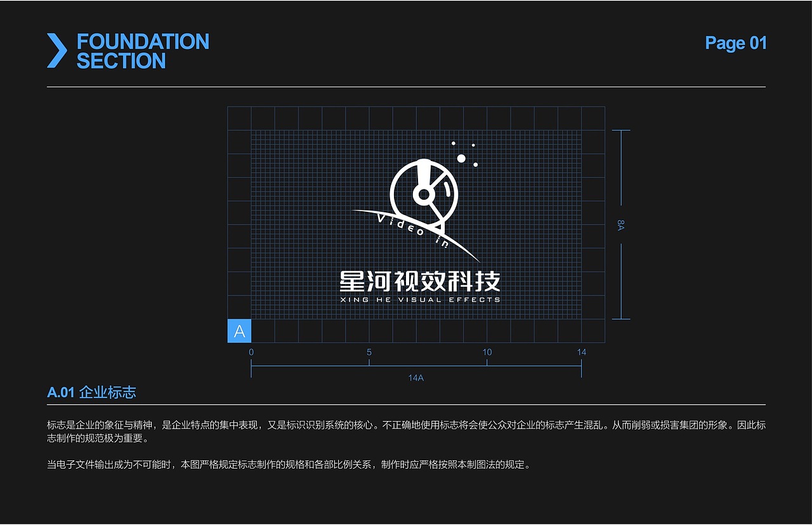Click the 14A width dimension label
This screenshot has height=525, width=812.
click(x=416, y=378)
